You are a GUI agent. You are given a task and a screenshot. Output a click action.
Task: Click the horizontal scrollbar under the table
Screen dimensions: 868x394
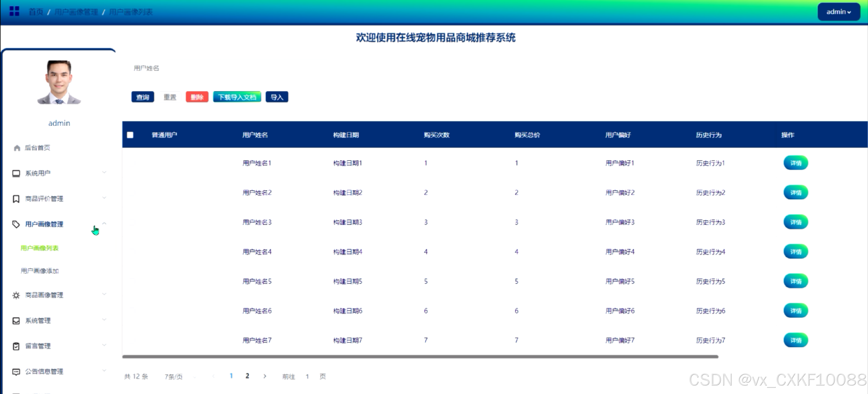420,357
